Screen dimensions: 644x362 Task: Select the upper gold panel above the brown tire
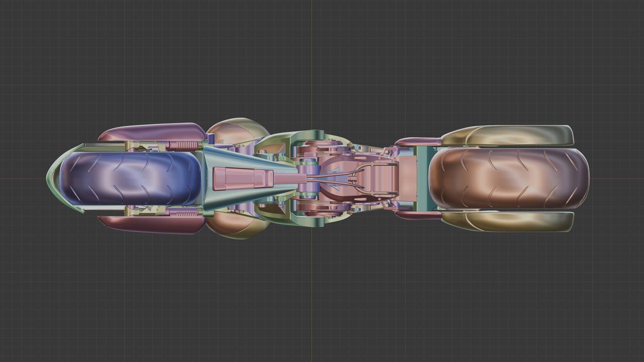coord(508,135)
